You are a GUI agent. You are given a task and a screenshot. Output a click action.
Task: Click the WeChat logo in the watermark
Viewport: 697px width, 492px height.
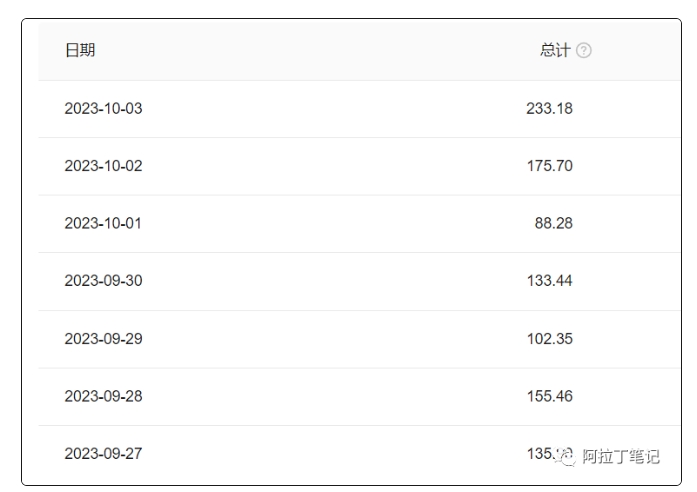tap(567, 457)
